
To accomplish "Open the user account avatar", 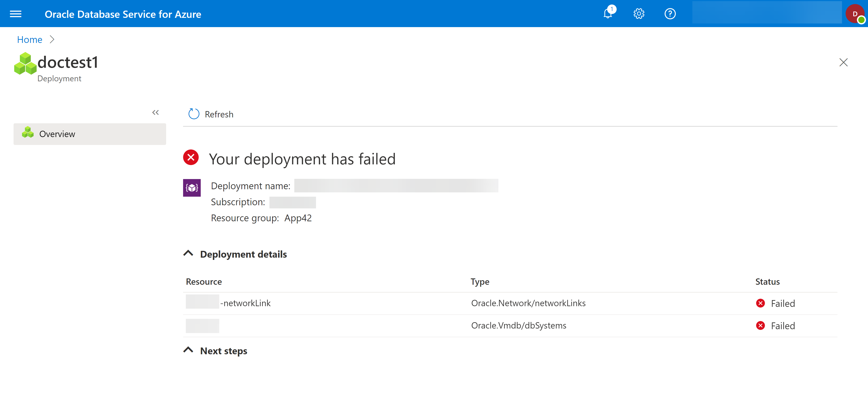I will coord(855,14).
